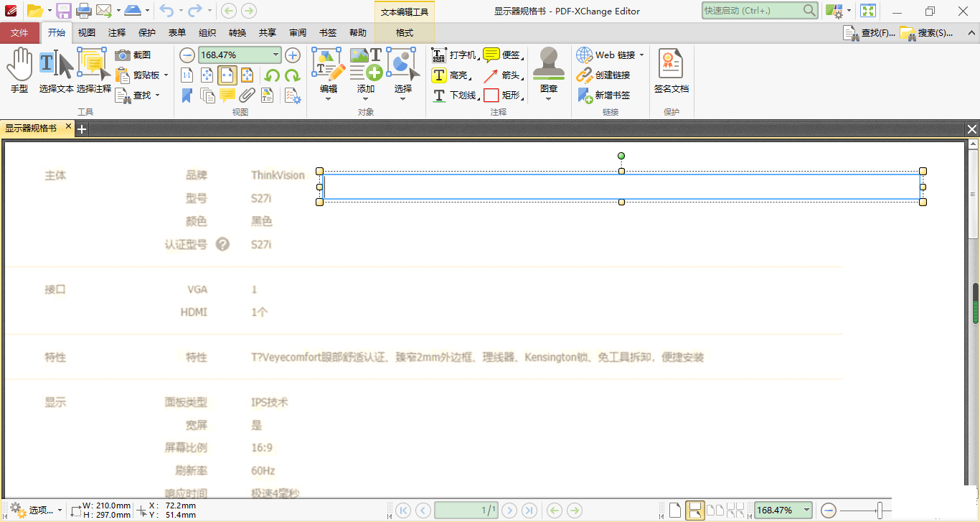Screen dimensions: 980x522
Task: Open the bookmarks pane blue ribbon icon
Action: pyautogui.click(x=187, y=95)
